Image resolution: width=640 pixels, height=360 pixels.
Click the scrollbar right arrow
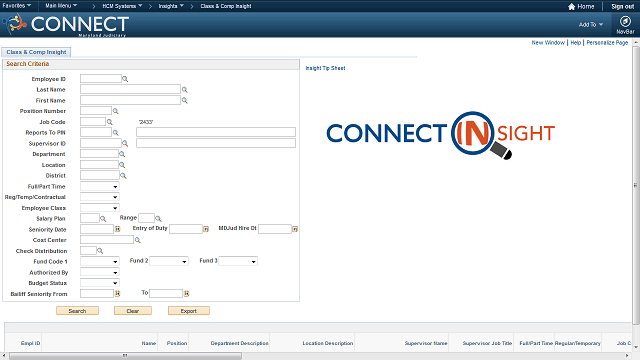(628, 356)
